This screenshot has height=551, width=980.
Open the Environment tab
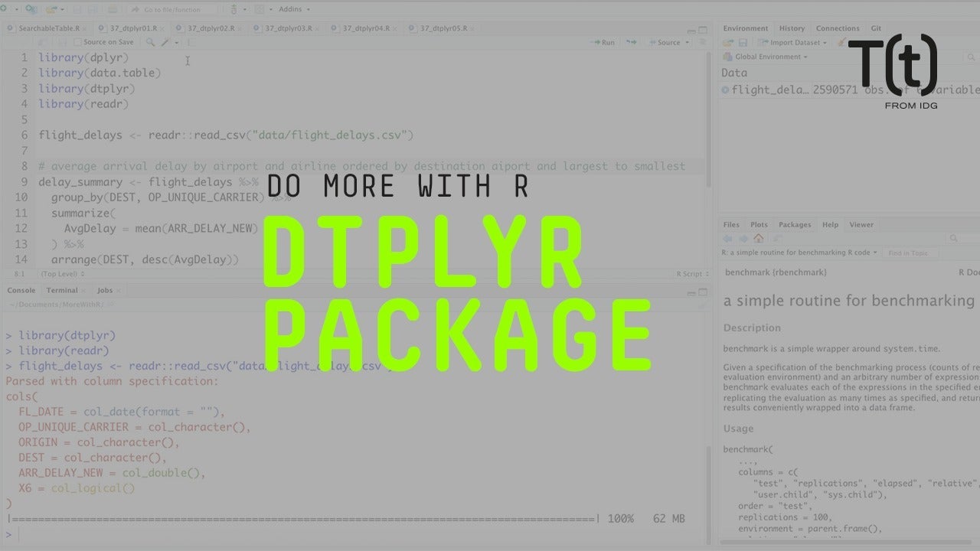point(746,28)
